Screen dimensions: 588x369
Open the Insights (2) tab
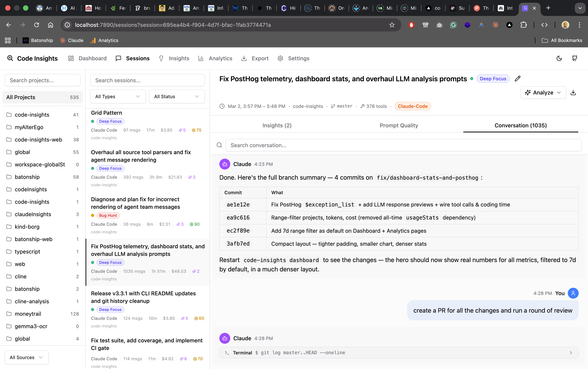coord(277,125)
